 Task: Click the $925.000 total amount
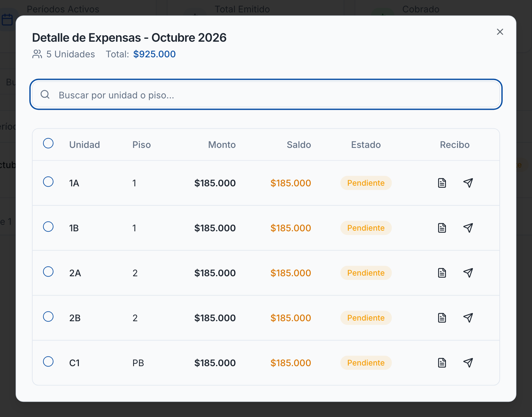tap(155, 54)
